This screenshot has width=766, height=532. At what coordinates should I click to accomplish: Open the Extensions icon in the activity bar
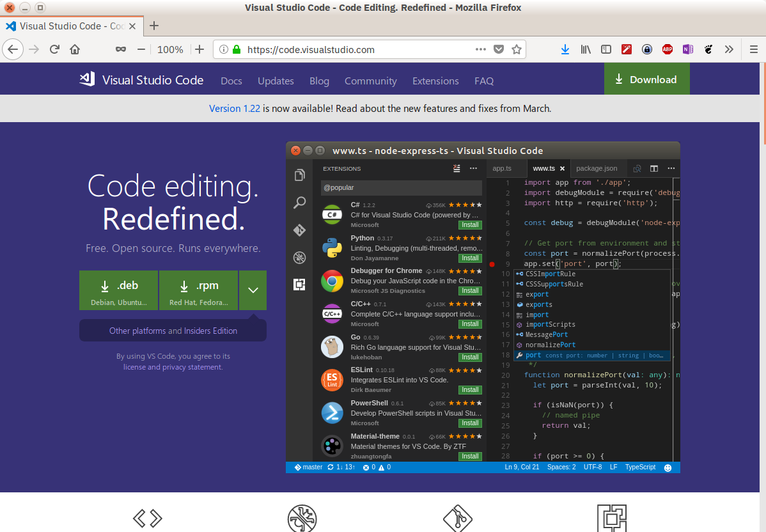[x=299, y=284]
